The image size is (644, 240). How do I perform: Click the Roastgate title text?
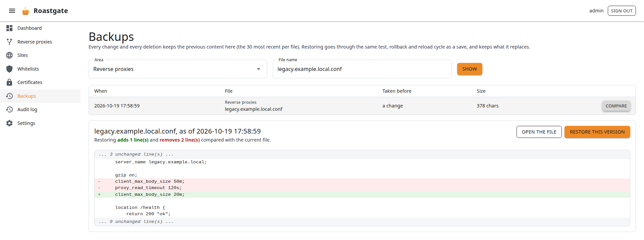point(51,11)
